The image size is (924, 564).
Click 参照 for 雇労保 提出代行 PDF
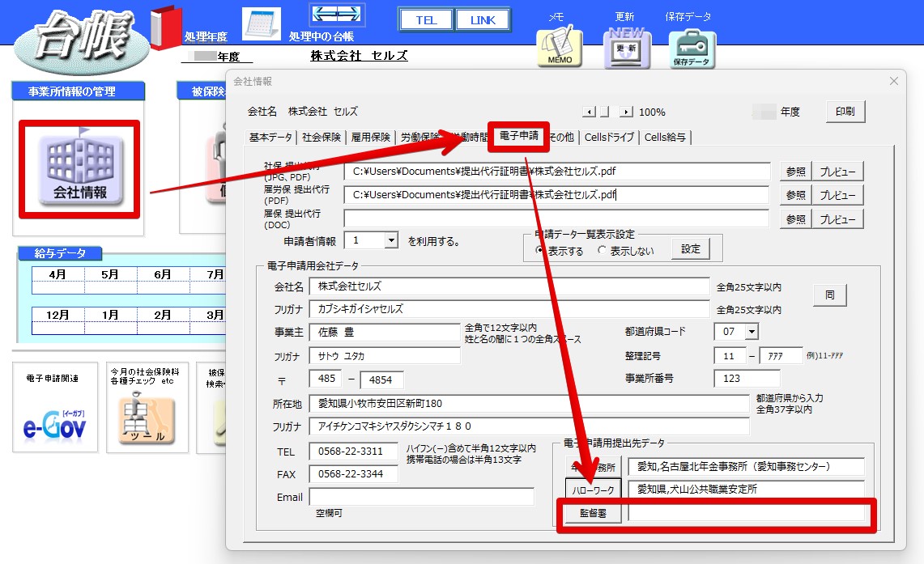(795, 195)
